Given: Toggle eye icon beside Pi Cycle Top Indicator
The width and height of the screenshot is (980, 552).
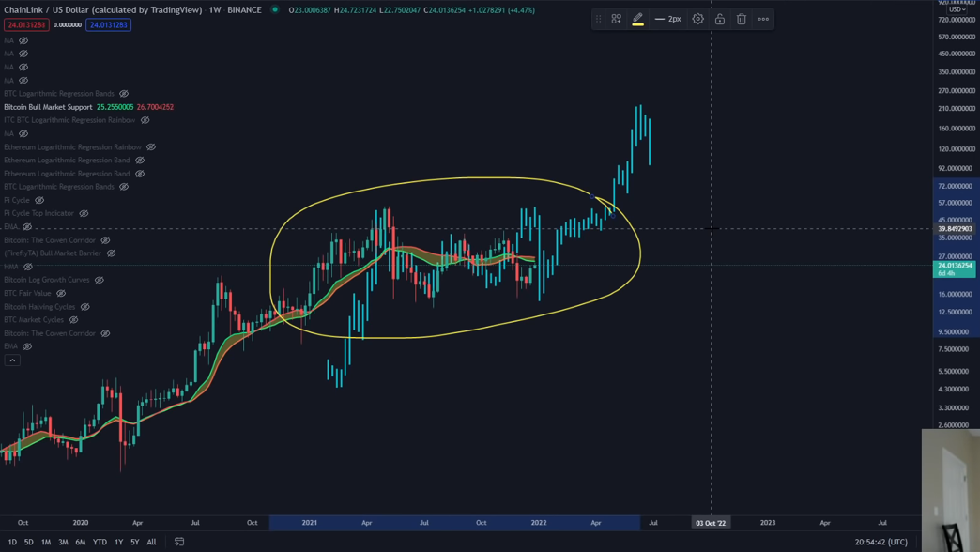Looking at the screenshot, I should tap(84, 213).
